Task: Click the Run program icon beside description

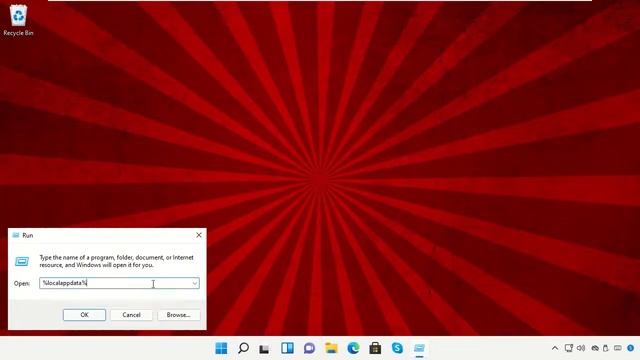Action: 22,261
